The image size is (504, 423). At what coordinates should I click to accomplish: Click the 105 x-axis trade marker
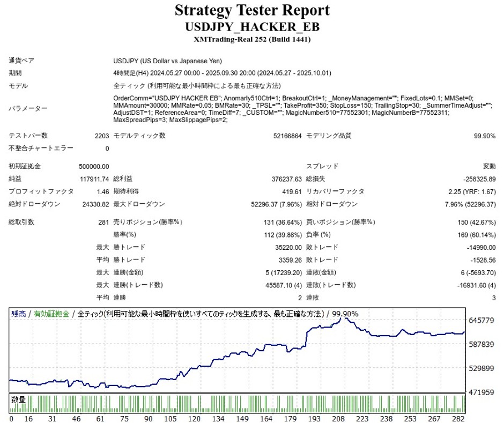point(171,418)
